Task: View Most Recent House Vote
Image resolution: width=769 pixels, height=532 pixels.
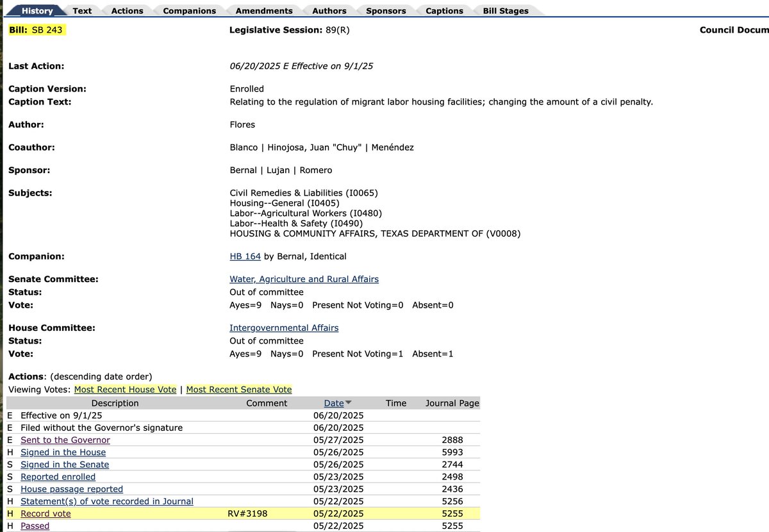Action: 125,390
